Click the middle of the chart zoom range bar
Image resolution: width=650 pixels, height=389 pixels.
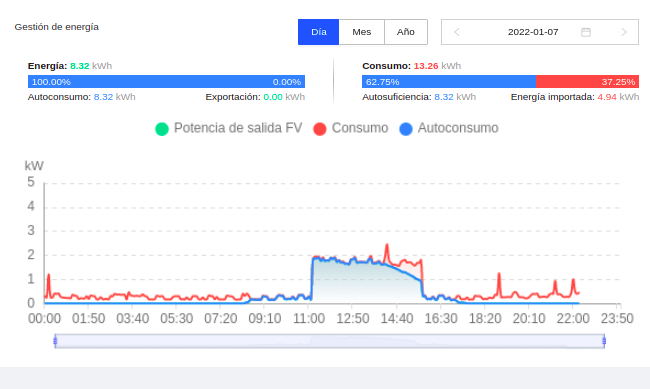330,341
